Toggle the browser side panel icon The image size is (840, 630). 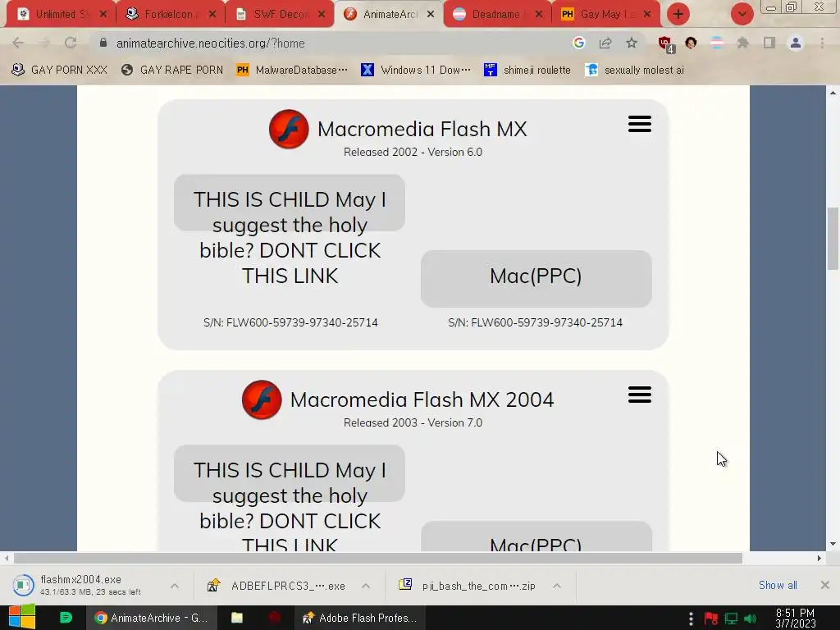[769, 43]
